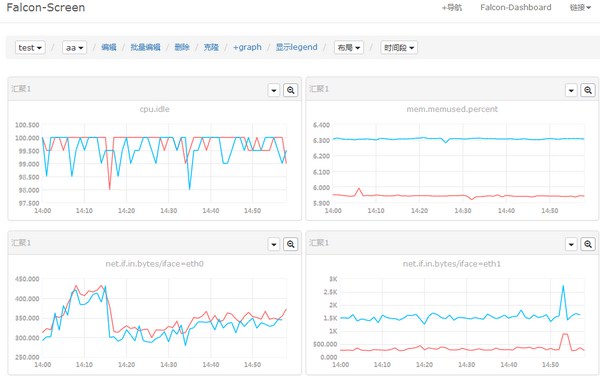This screenshot has width=600, height=376.
Task: Add a new chart via +graph
Action: pyautogui.click(x=247, y=47)
